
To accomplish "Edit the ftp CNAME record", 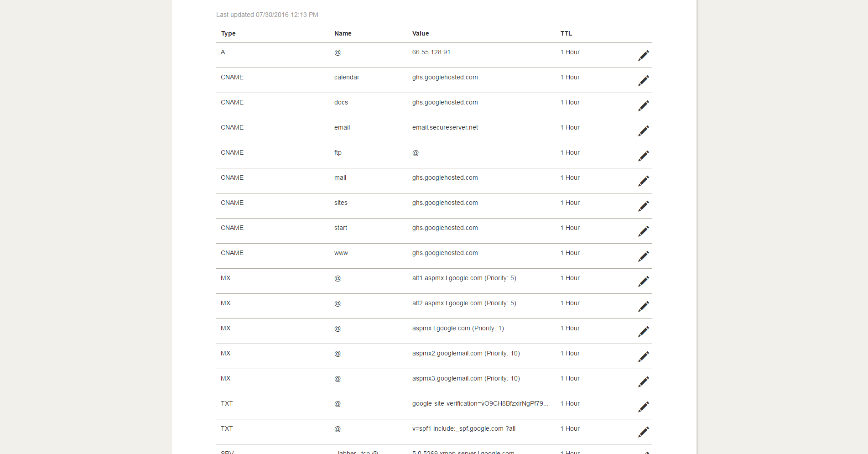I will click(x=644, y=156).
